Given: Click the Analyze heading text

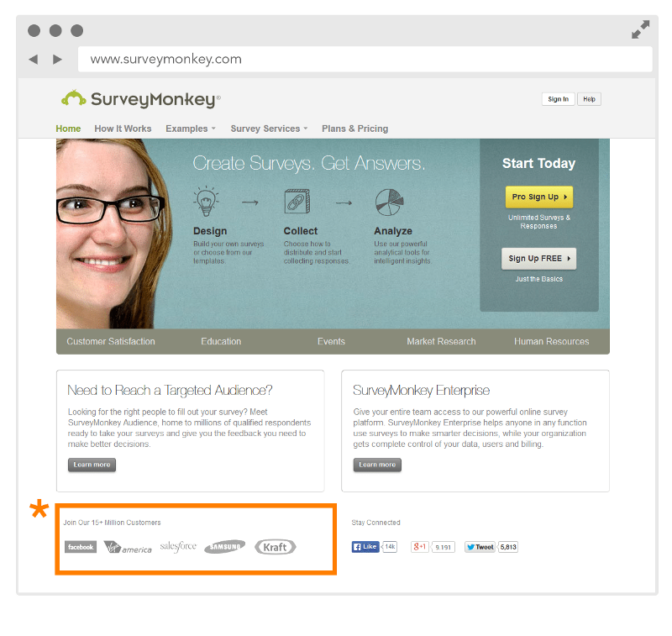Looking at the screenshot, I should [x=393, y=231].
